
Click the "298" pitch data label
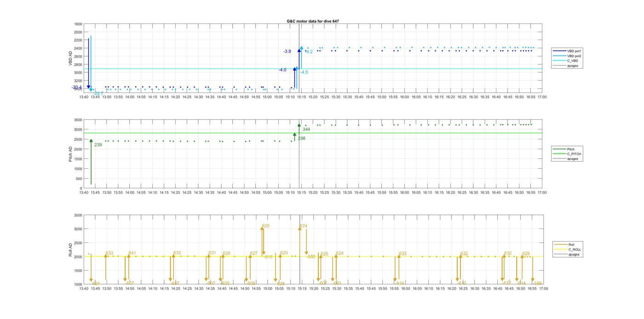(301, 139)
